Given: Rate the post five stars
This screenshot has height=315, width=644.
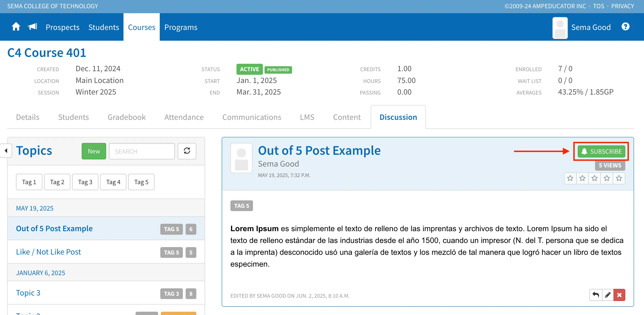Looking at the screenshot, I should [619, 178].
